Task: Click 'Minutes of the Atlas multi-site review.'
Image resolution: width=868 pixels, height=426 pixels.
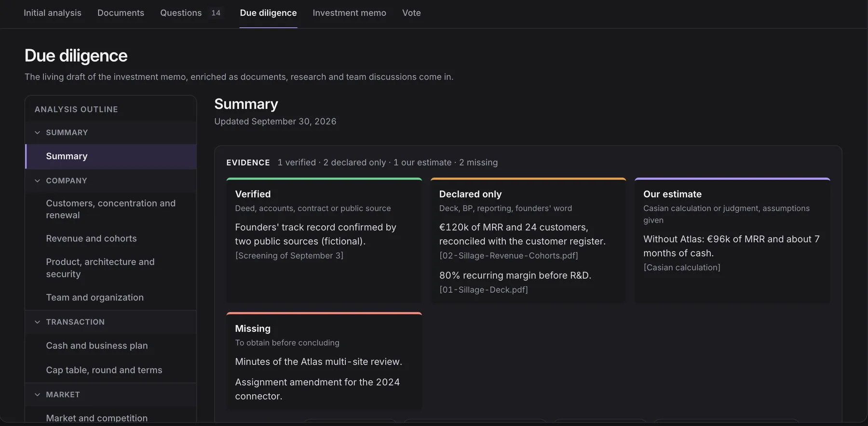Action: tap(318, 362)
